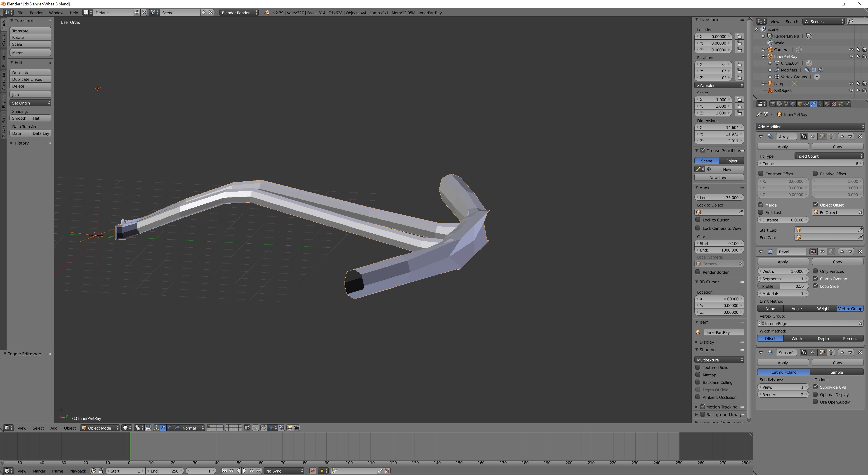868x475 pixels.
Task: Open the Add Modifier dropdown
Action: tap(810, 127)
